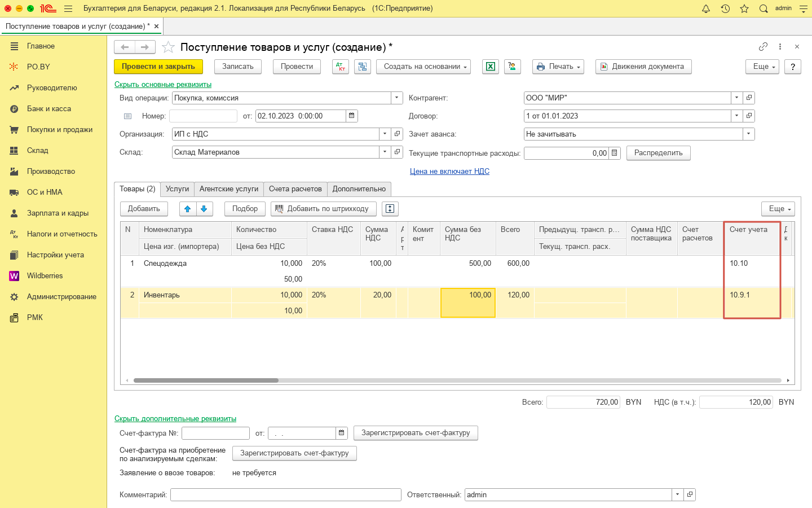Open the Банк и касса section
The width and height of the screenshot is (812, 508).
coord(54,108)
